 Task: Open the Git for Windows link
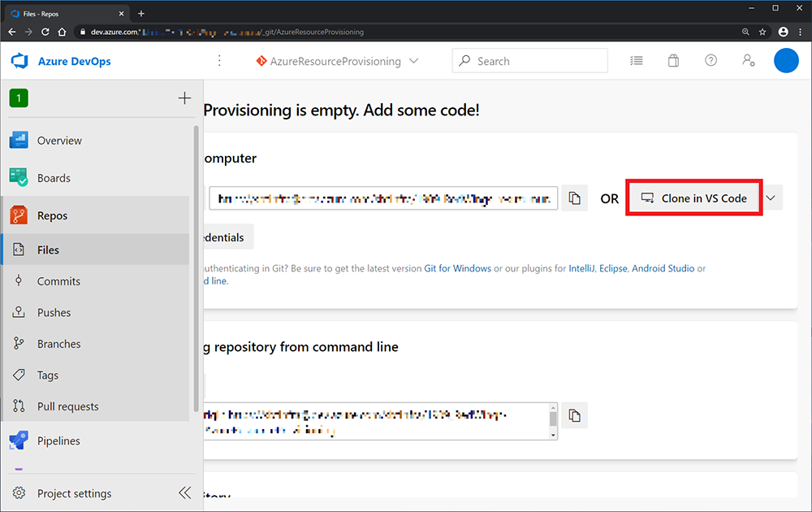pyautogui.click(x=457, y=268)
